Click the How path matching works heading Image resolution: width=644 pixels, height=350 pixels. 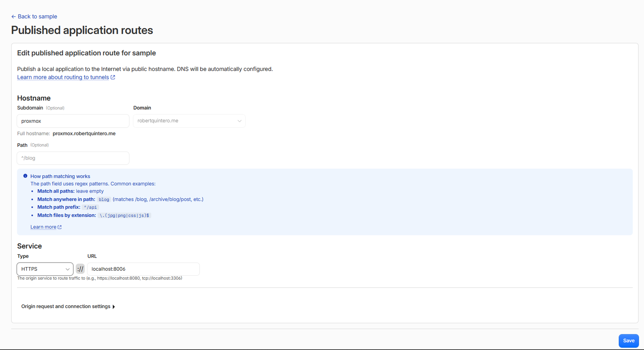pos(60,176)
